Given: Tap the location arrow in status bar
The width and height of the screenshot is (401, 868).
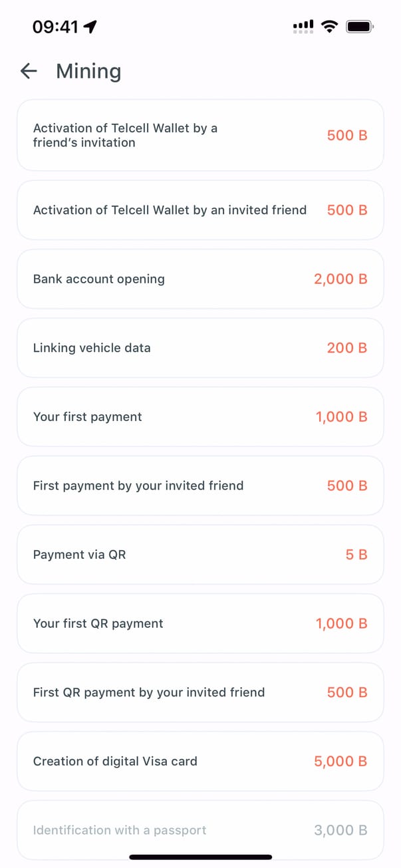Looking at the screenshot, I should click(90, 27).
